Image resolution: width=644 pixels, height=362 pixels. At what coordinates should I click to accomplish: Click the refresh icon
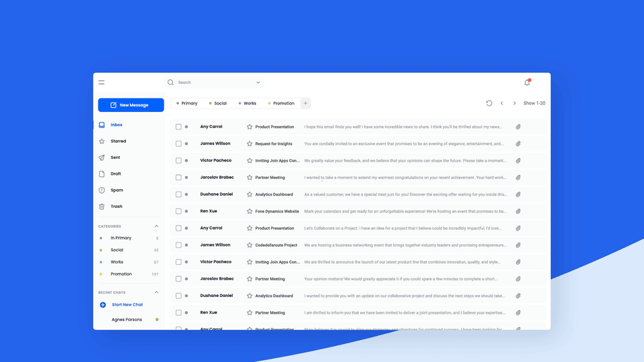(489, 103)
